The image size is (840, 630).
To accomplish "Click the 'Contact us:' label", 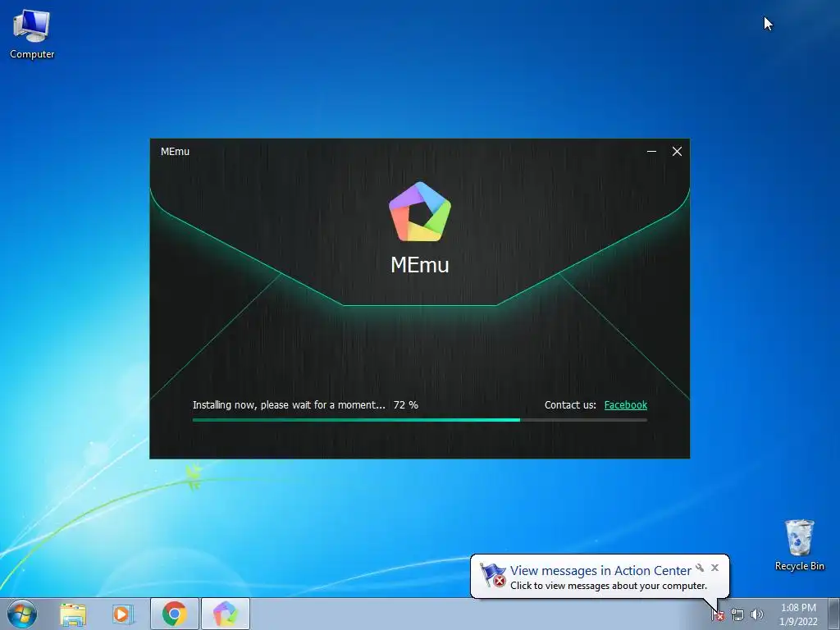I will 570,405.
